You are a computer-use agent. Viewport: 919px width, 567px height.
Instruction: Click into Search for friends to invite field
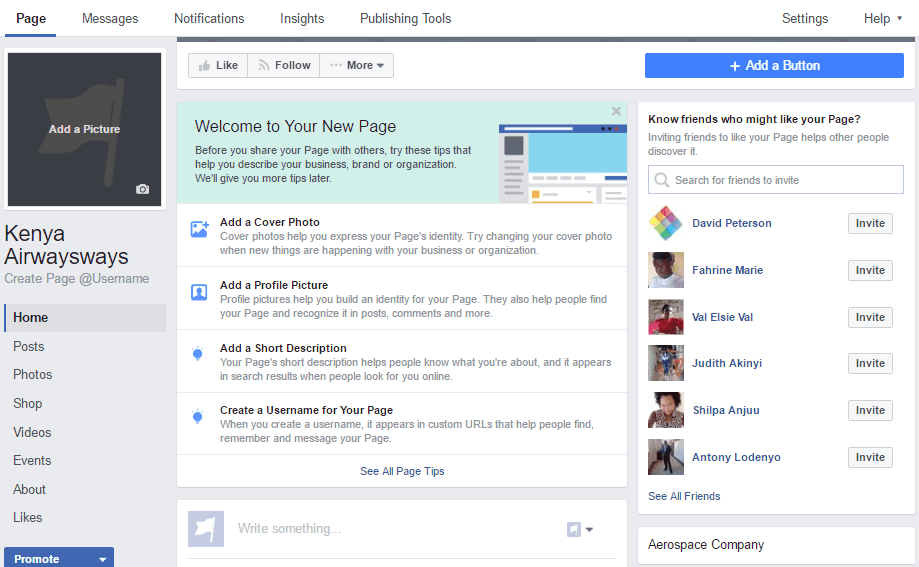[x=775, y=179]
